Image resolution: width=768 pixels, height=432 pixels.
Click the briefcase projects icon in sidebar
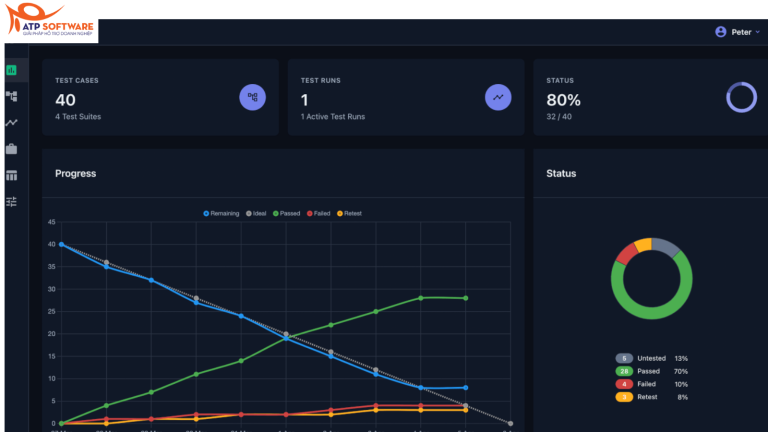coord(11,149)
